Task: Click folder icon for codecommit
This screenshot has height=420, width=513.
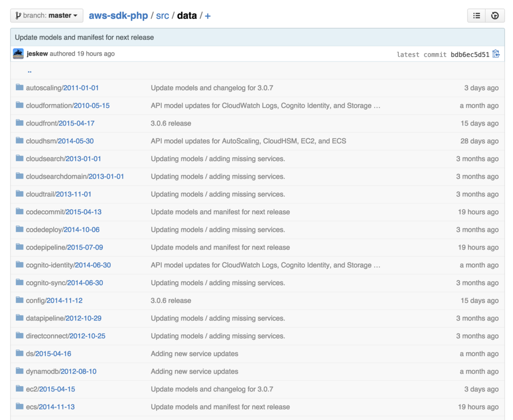Action: pos(20,211)
